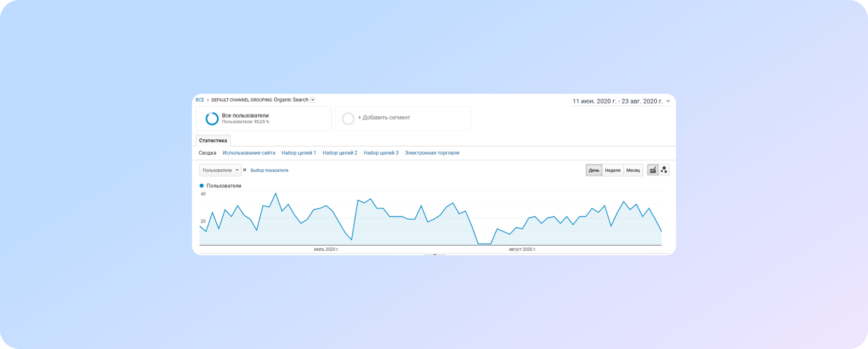
Task: Open the date range picker dropdown
Action: (x=668, y=102)
